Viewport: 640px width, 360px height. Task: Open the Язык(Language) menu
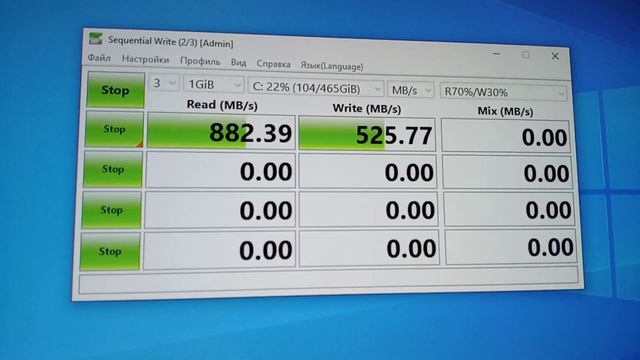click(332, 66)
